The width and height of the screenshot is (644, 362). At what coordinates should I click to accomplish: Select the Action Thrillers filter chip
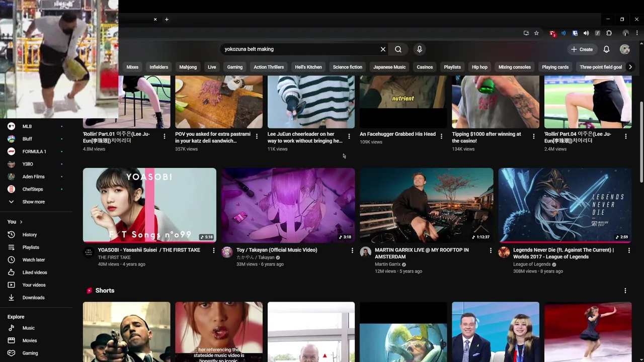click(269, 67)
